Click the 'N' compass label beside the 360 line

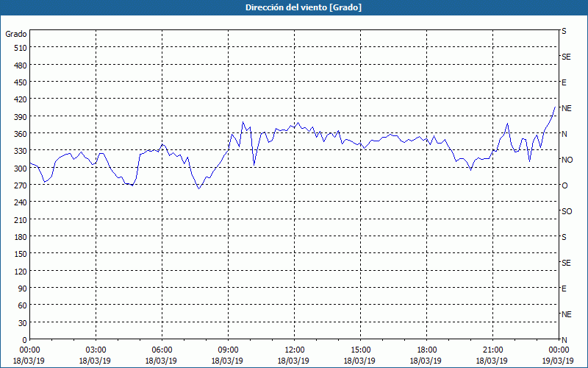tap(564, 134)
